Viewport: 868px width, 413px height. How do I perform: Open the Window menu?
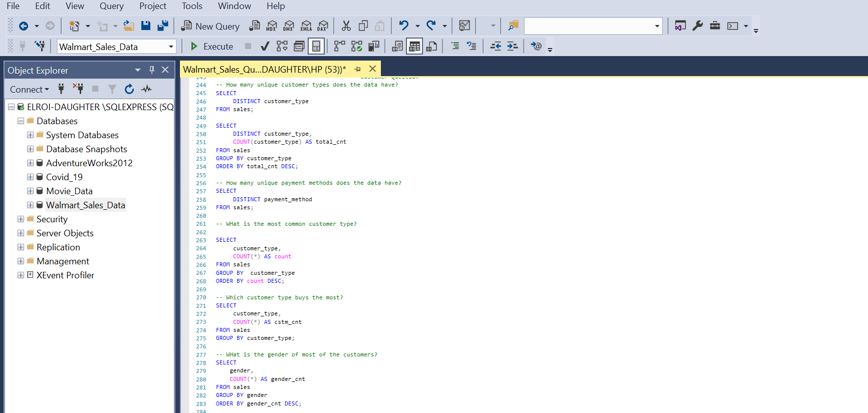tap(235, 6)
